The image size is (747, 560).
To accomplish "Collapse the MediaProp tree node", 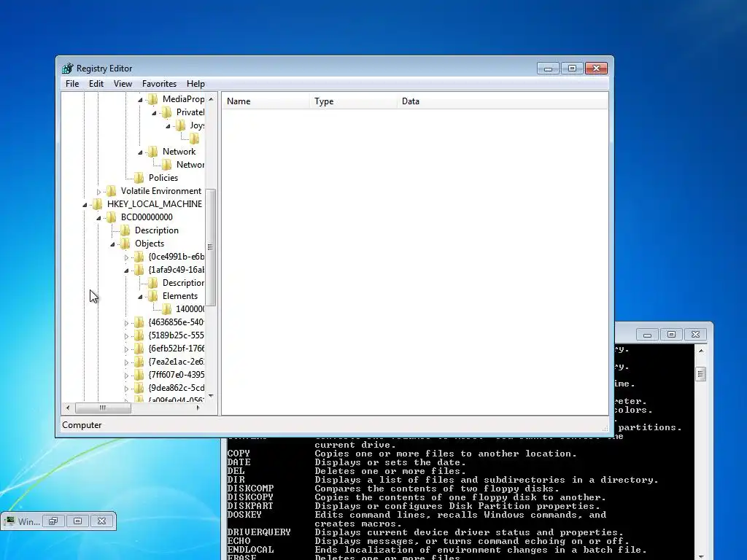I will (x=141, y=99).
